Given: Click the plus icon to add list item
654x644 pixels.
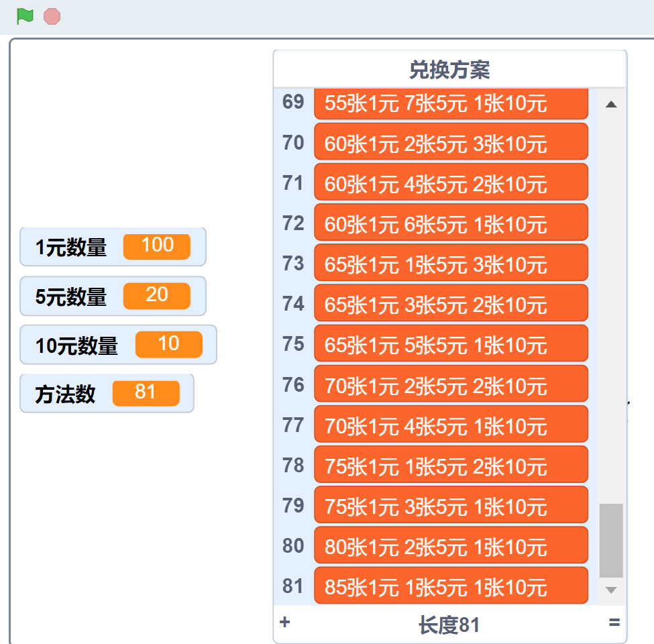Looking at the screenshot, I should [x=284, y=623].
